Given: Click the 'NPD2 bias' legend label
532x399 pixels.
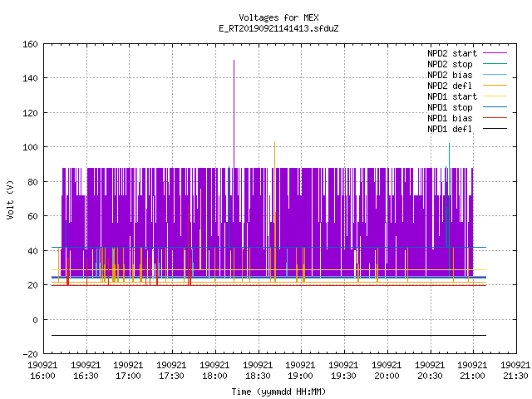Looking at the screenshot, I should pos(450,75).
